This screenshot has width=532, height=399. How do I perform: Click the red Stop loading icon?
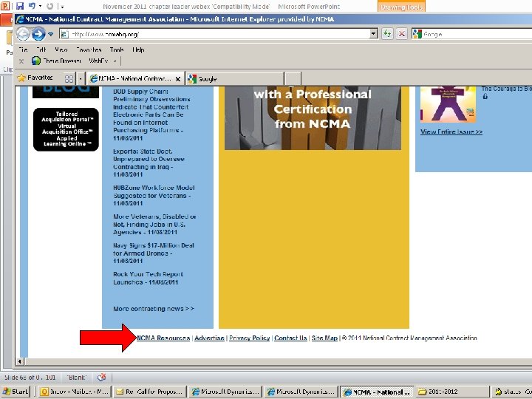[x=402, y=33]
